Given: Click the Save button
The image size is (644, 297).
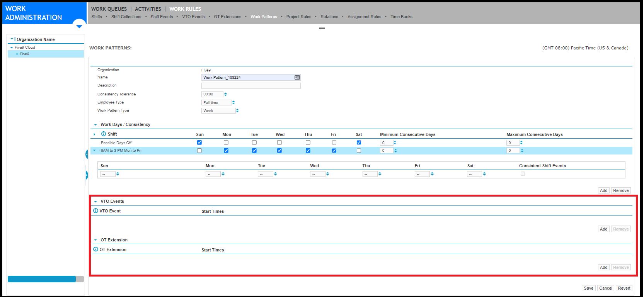Looking at the screenshot, I should pos(588,288).
